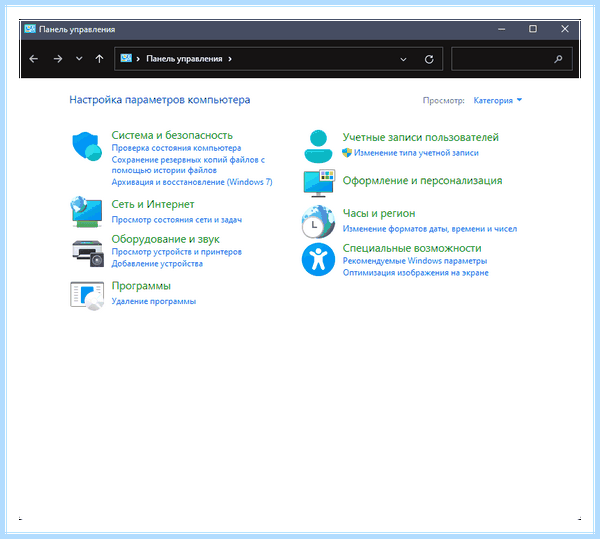Click Добавление устройства link
This screenshot has width=600, height=539.
click(157, 264)
